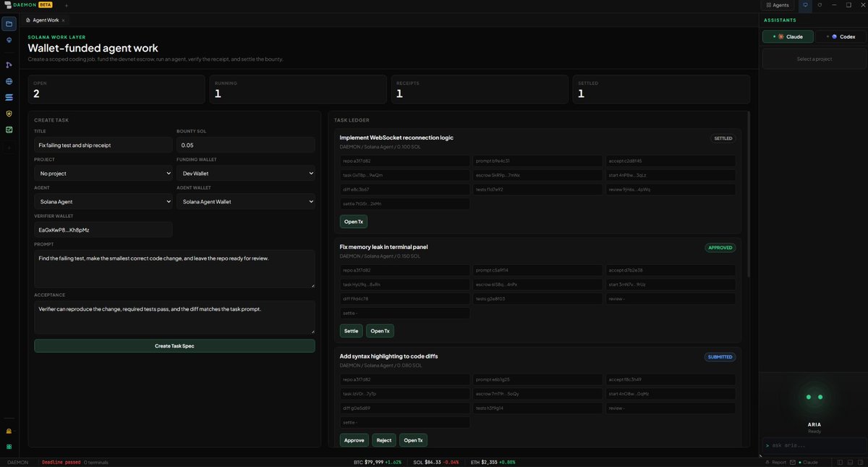Click middle layout icon in status bar corner
Viewport: 868px width, 467px height.
850,462
